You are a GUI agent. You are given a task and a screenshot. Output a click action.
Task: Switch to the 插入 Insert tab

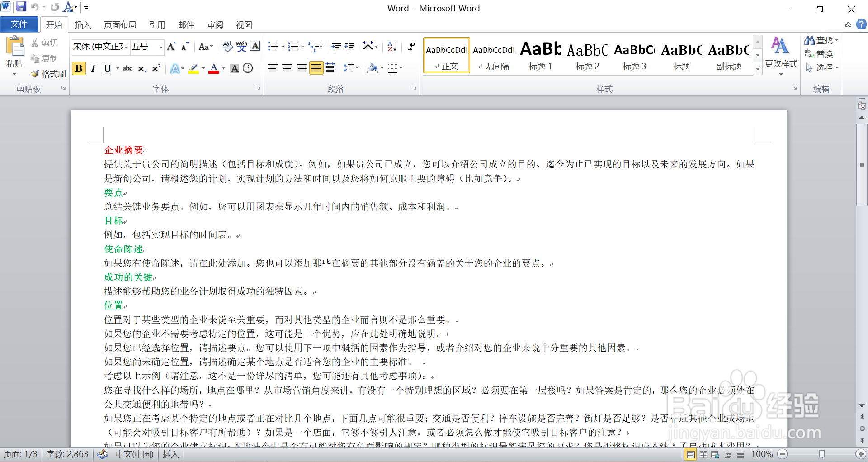pyautogui.click(x=83, y=24)
